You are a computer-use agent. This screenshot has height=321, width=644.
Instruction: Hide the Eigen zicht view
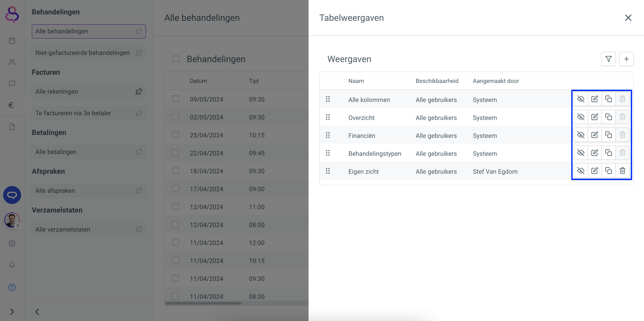point(580,171)
